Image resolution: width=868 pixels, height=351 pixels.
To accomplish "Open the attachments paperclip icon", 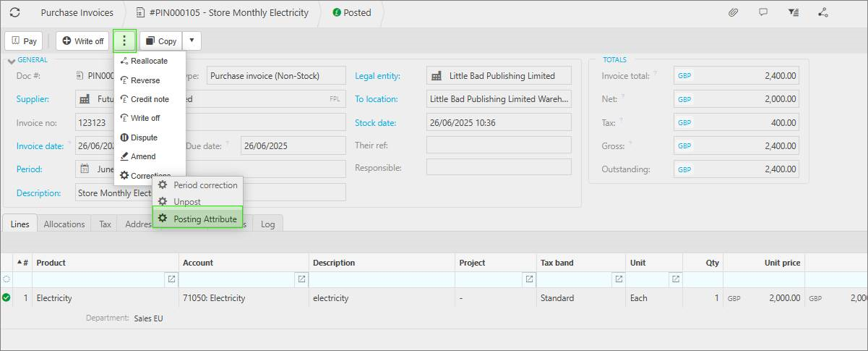I will pos(733,12).
